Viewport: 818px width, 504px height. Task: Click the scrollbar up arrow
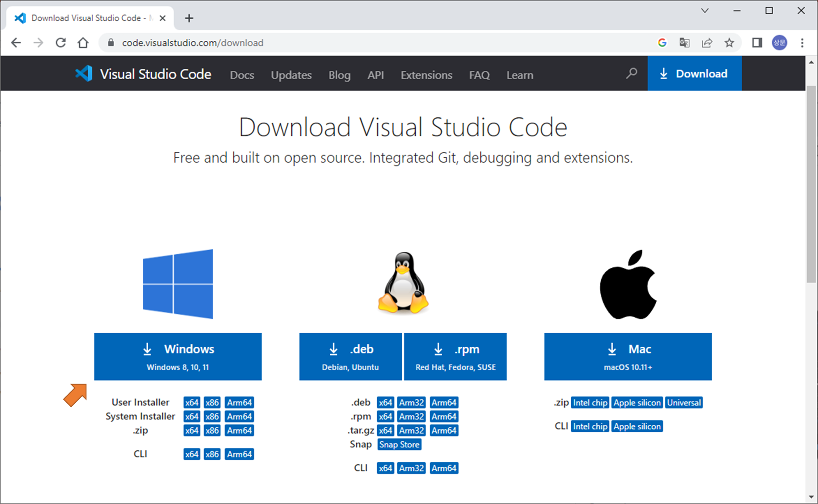811,62
